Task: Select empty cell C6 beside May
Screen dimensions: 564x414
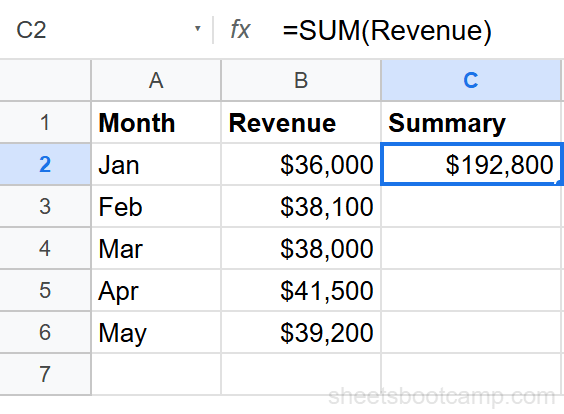Action: click(x=471, y=332)
